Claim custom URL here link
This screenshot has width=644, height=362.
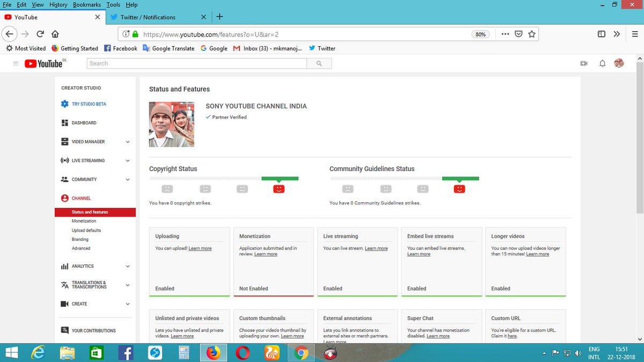[512, 336]
